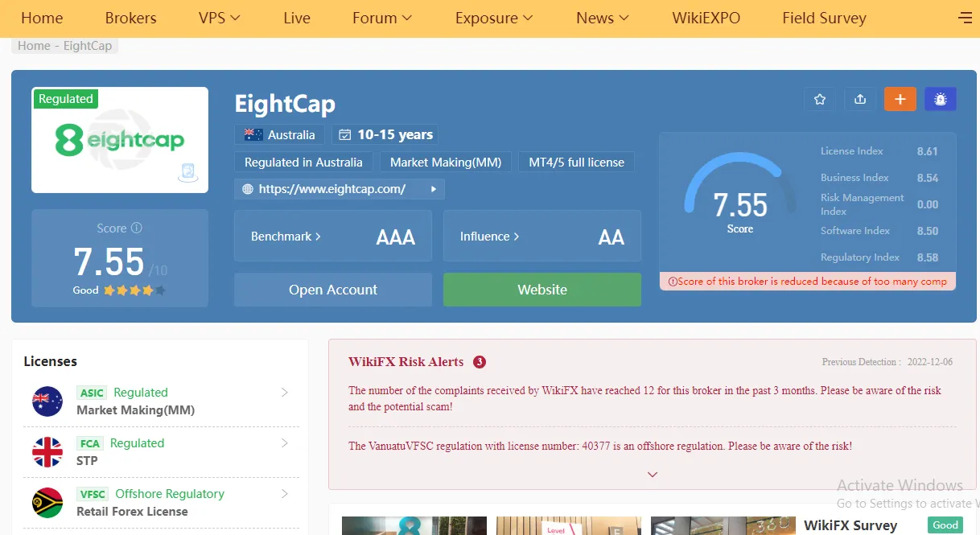Open the Brokers menu item
This screenshot has height=535, width=980.
point(130,18)
